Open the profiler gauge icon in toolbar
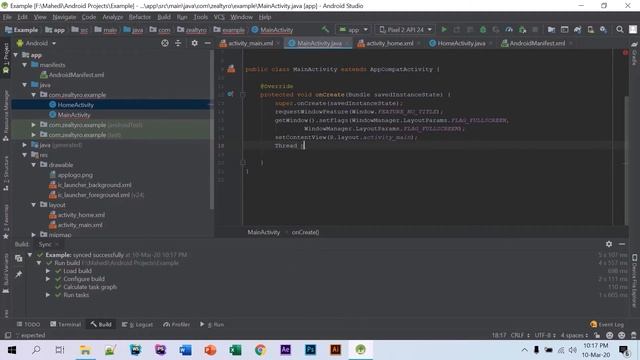Viewport: 640px width, 360px height. point(509,29)
